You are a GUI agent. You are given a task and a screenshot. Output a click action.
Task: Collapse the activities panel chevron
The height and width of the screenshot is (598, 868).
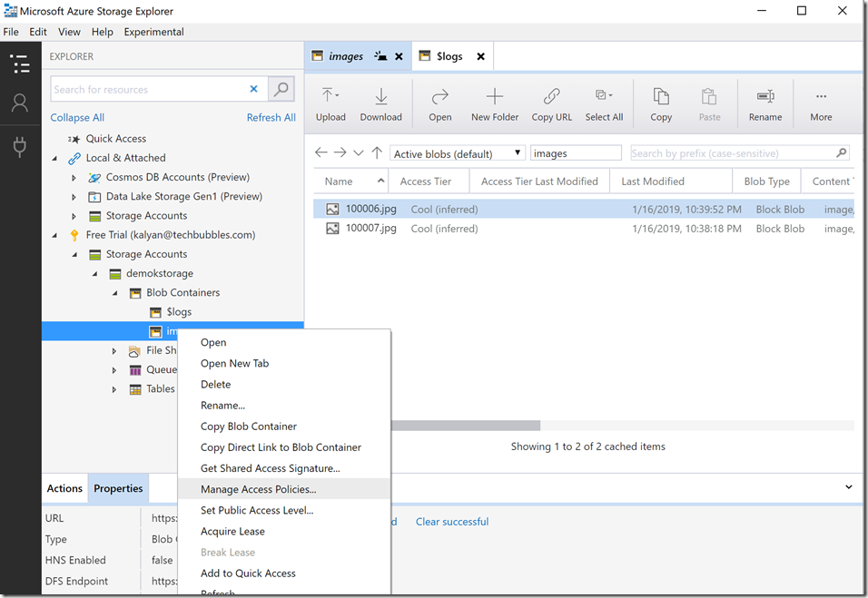click(x=849, y=486)
